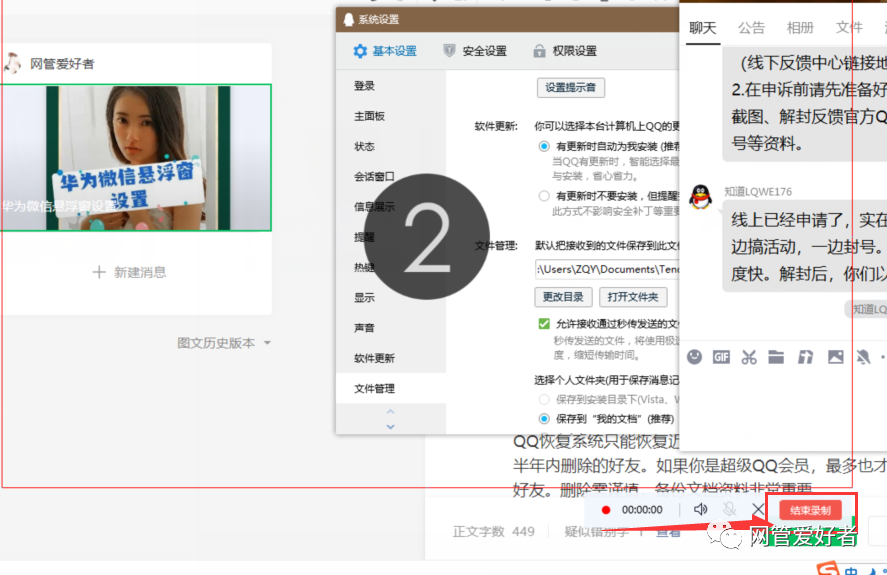Click the muted bell icon in chat toolbar
This screenshot has height=575, width=887.
(863, 357)
